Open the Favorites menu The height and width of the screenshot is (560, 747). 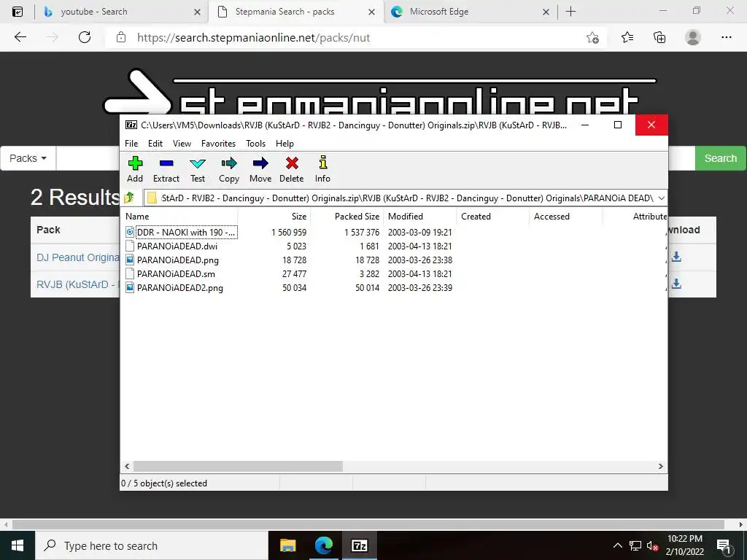click(x=218, y=144)
